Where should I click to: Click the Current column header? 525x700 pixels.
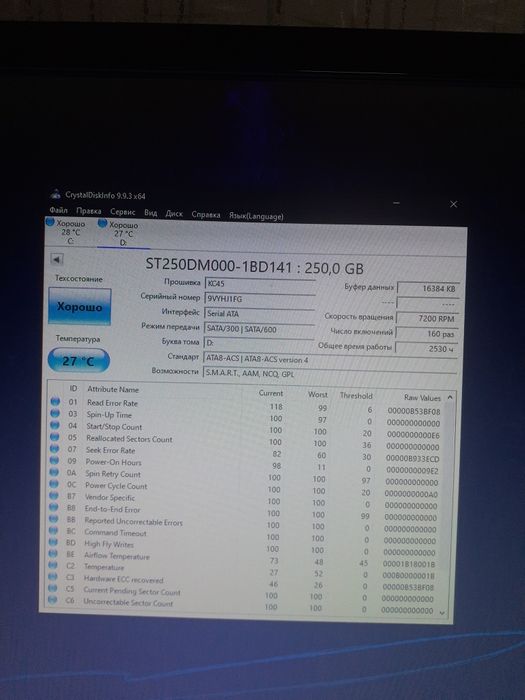[x=271, y=393]
